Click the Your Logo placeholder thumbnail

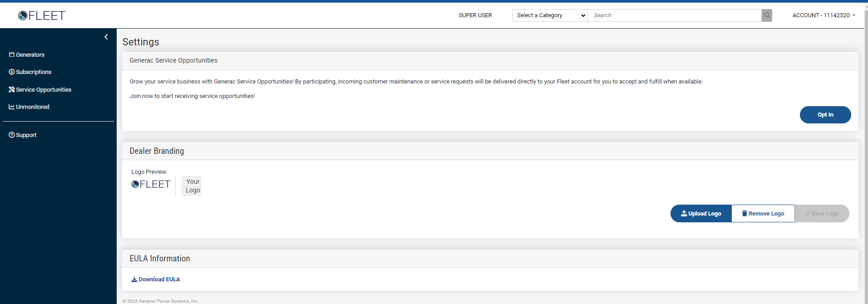[x=192, y=186]
